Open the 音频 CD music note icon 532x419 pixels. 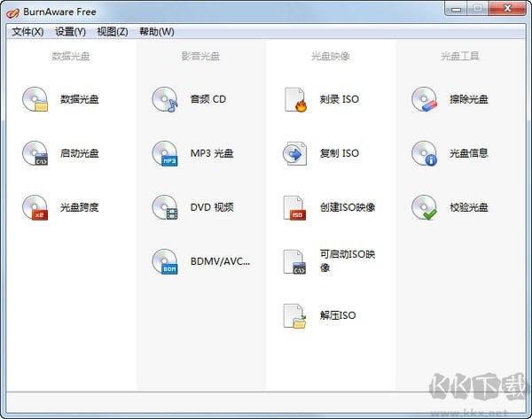tap(165, 99)
